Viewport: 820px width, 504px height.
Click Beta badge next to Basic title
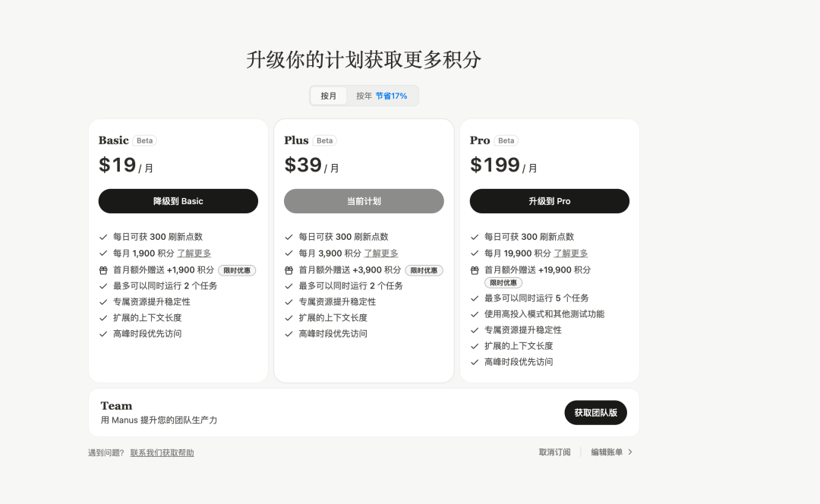[145, 140]
